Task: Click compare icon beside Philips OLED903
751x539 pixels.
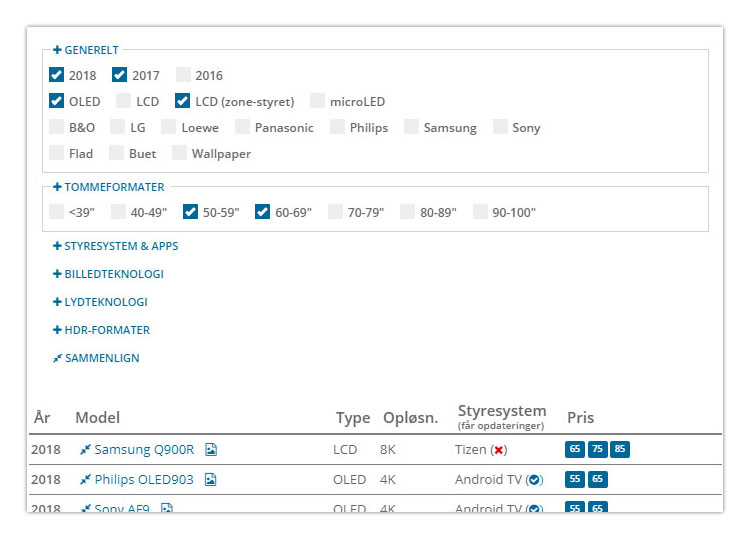Action: coord(85,479)
